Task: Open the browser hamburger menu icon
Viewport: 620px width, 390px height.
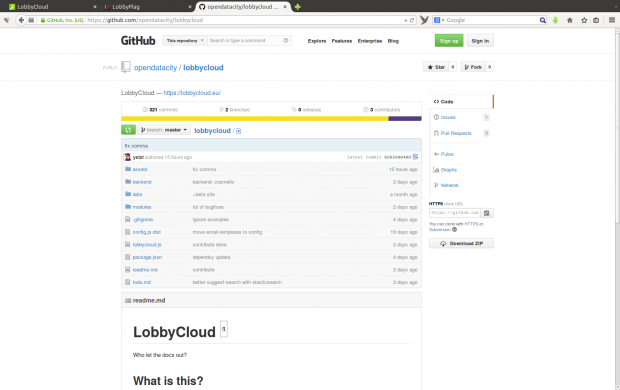Action: point(612,20)
